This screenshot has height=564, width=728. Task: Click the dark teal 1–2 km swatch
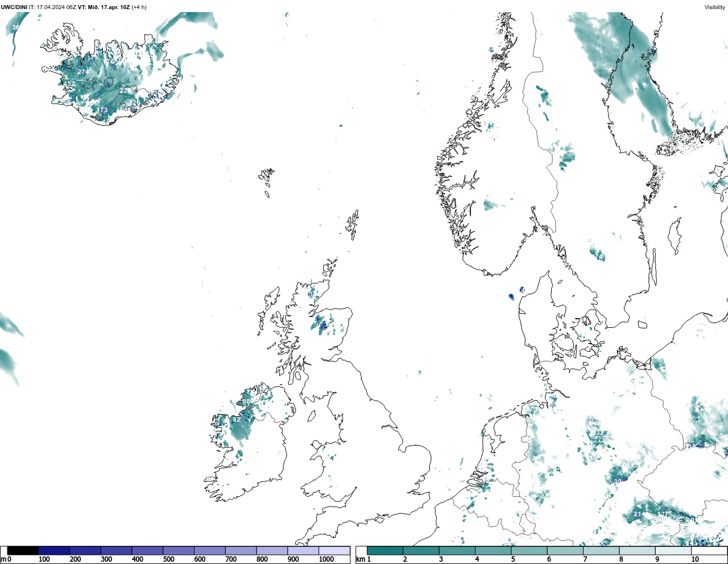tap(385, 550)
